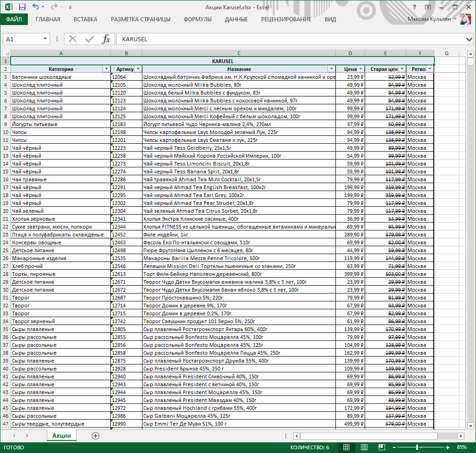Click the horizontal scrollbar right arrow
The width and height of the screenshot is (476, 453).
click(x=461, y=436)
